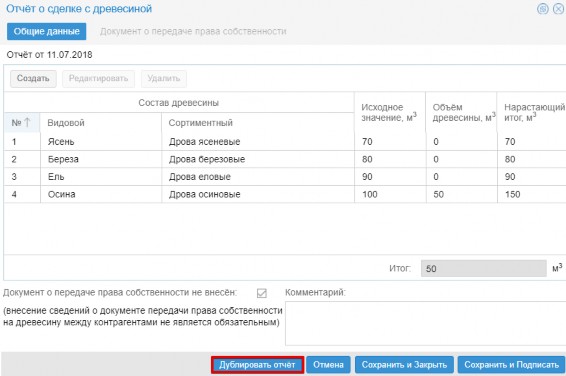Viewport: 566px width, 376px height.
Task: Sort by the № column header
Action: coord(22,123)
